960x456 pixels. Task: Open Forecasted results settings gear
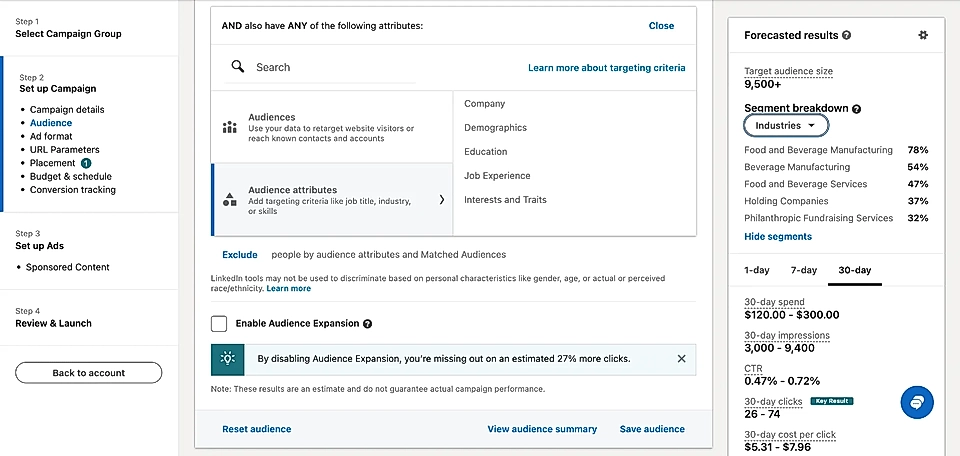point(923,36)
